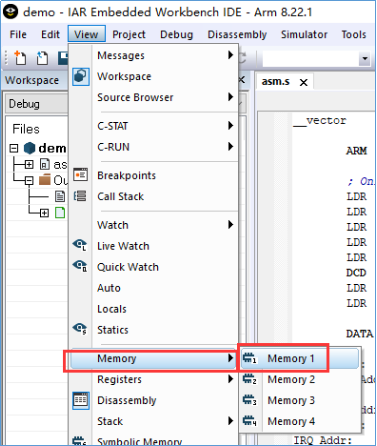Open the Simulator menu

click(x=304, y=34)
